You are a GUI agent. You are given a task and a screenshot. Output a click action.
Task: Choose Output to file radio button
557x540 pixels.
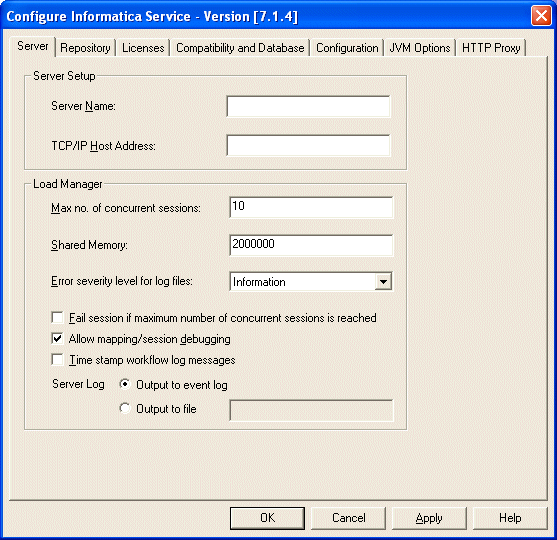pyautogui.click(x=125, y=409)
